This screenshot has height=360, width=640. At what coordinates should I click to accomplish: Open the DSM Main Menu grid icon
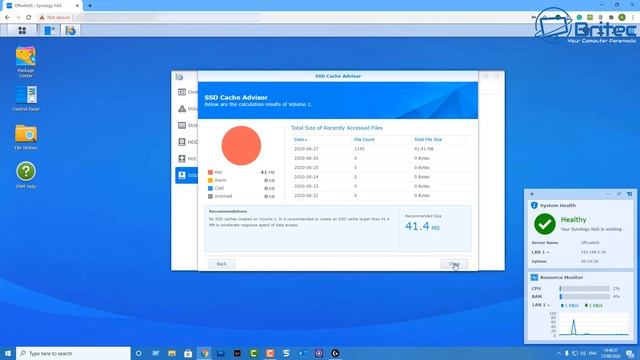pos(22,30)
